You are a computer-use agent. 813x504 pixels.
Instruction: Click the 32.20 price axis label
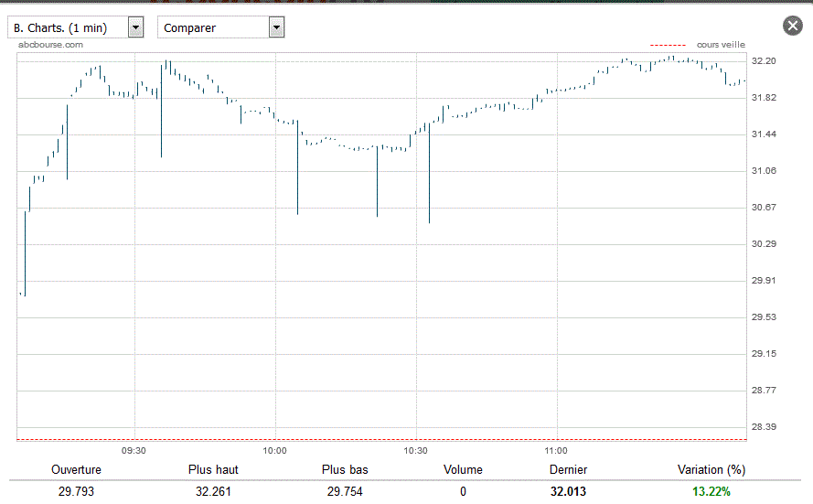[x=764, y=61]
